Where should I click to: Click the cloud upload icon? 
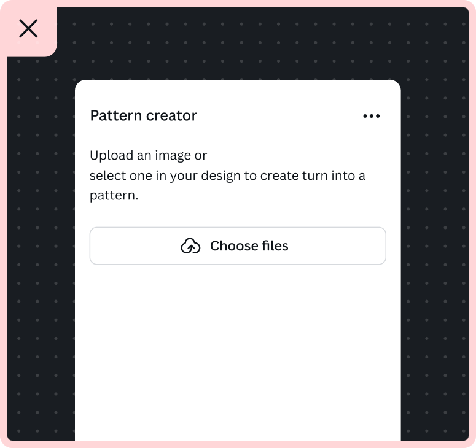(x=190, y=245)
